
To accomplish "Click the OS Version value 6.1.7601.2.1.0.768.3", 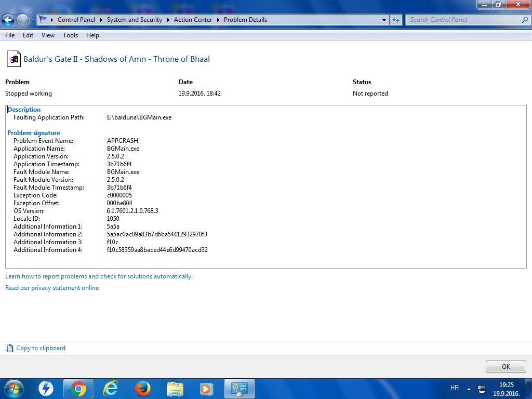I will tap(132, 211).
